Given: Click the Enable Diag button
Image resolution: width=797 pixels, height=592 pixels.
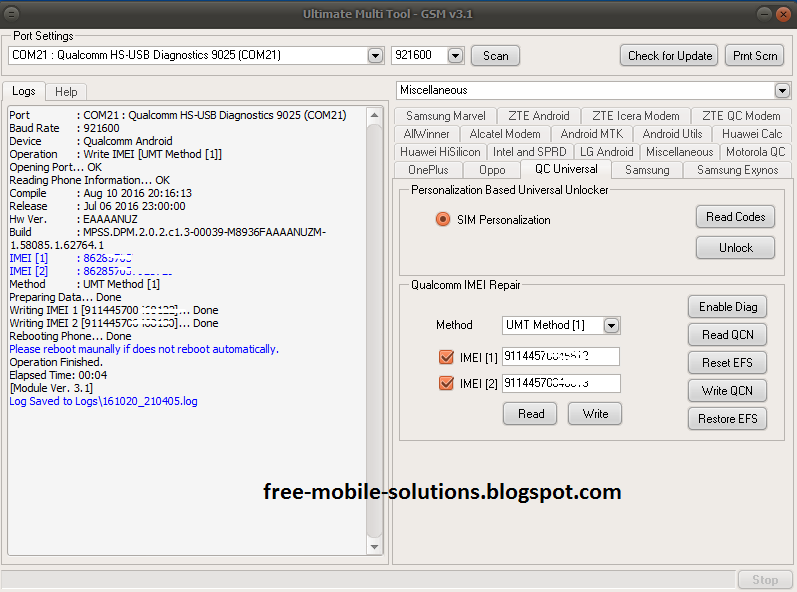Looking at the screenshot, I should [727, 307].
